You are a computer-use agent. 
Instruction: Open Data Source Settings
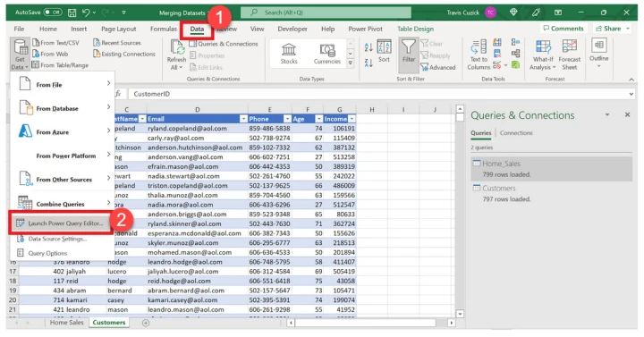click(57, 239)
